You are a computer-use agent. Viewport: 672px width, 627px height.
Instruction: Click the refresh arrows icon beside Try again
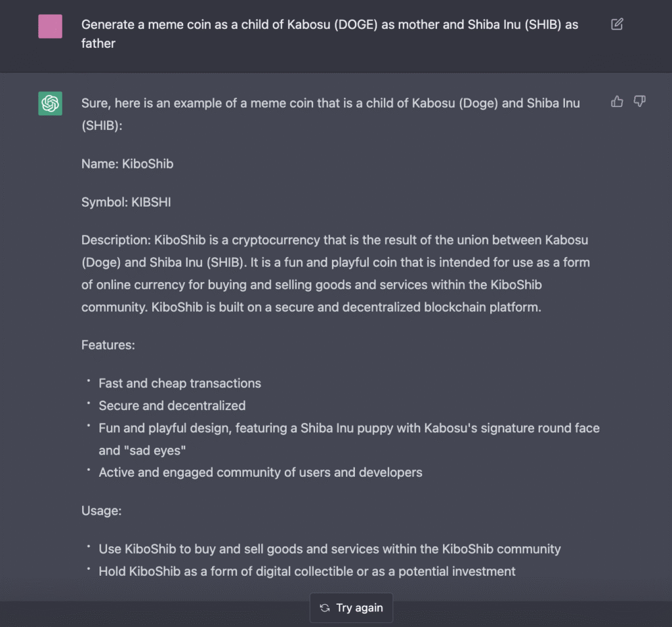point(324,608)
